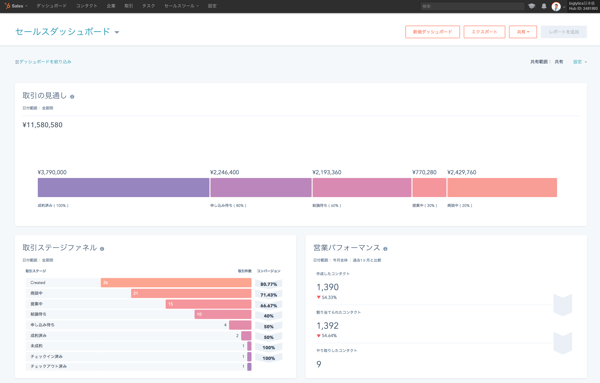Viewport: 600px width, 383px height.
Task: Click the チェックアウト済み funnel row label
Action: click(49, 366)
